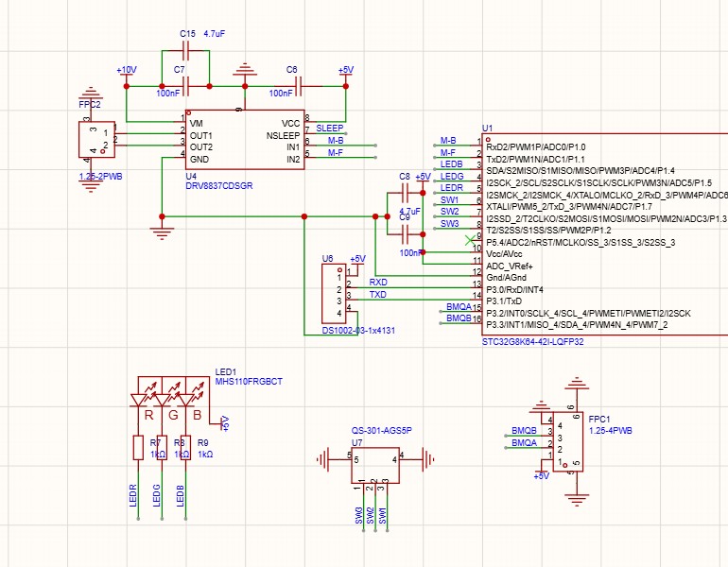Click the TXD net label wire
Viewport: 728px width, 567px height.
click(378, 295)
